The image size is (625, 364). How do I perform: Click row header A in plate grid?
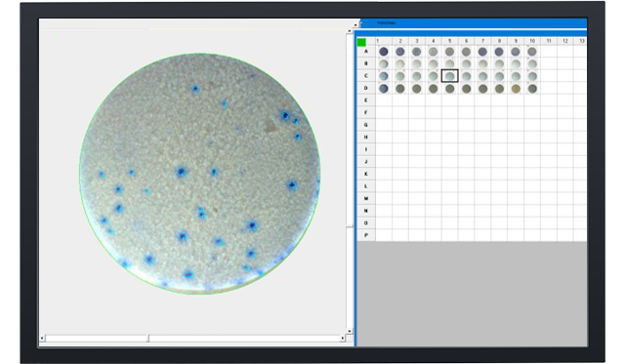point(366,52)
